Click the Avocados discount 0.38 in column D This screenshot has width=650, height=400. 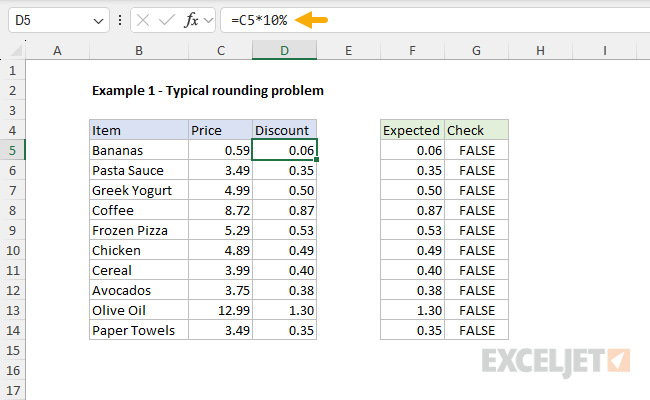coord(284,290)
